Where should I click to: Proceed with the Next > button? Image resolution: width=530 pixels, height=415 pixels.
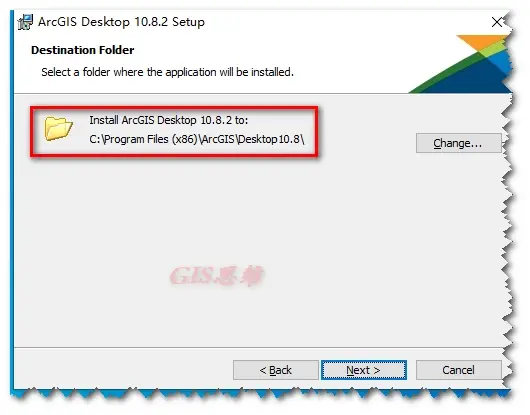click(364, 370)
